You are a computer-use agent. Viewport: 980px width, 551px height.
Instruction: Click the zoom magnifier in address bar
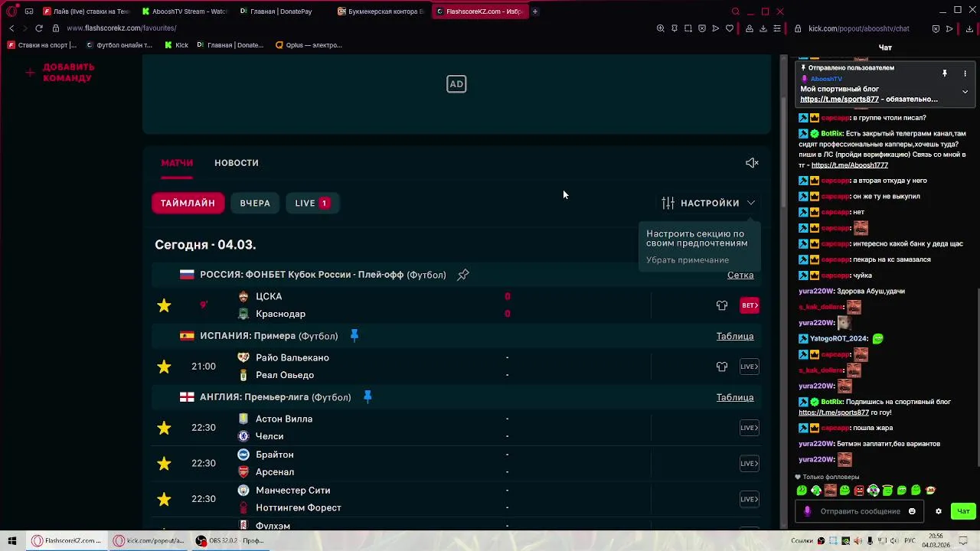pos(660,28)
